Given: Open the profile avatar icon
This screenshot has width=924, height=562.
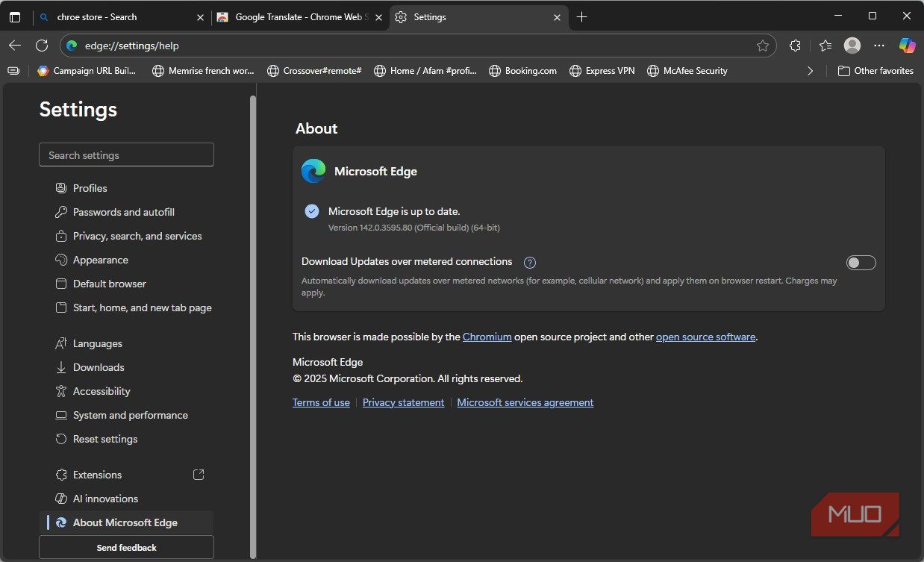Looking at the screenshot, I should click(852, 46).
